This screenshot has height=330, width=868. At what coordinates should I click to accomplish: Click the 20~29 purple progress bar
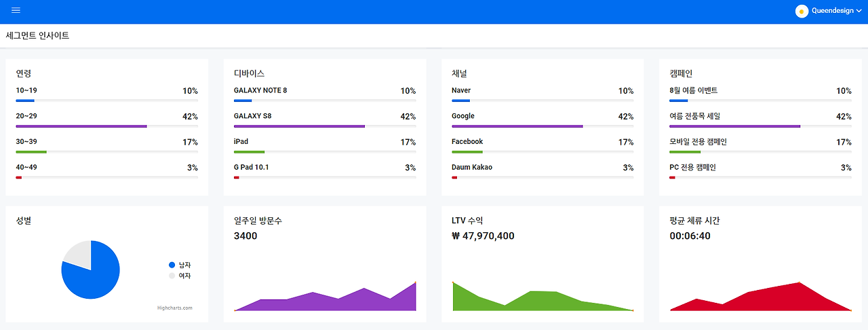[81, 126]
